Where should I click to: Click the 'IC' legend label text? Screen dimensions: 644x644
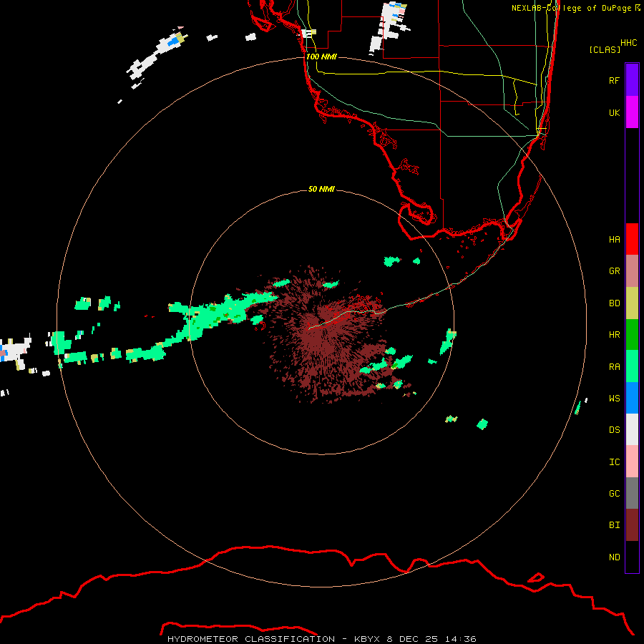click(614, 462)
